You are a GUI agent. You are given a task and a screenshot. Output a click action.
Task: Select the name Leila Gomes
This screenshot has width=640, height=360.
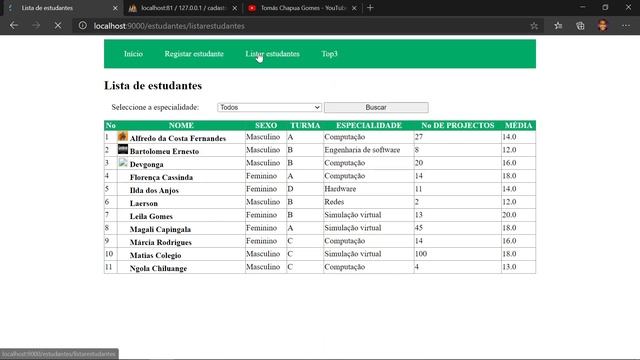(151, 216)
